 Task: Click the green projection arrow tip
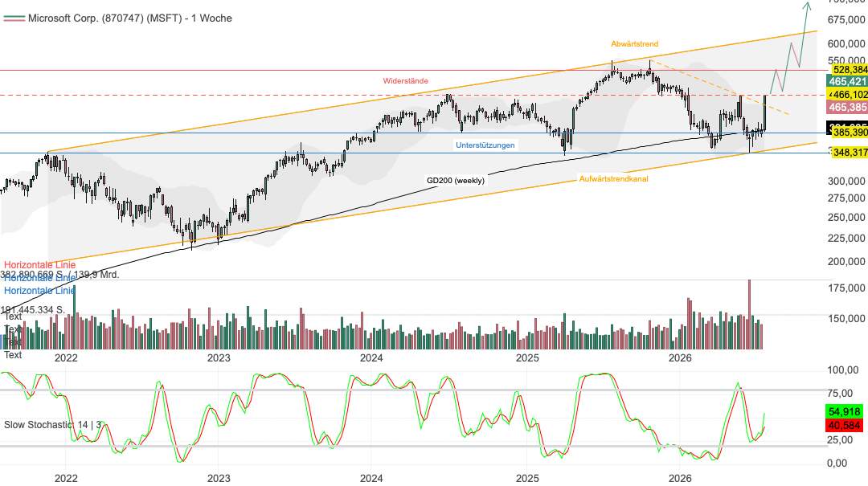click(808, 5)
